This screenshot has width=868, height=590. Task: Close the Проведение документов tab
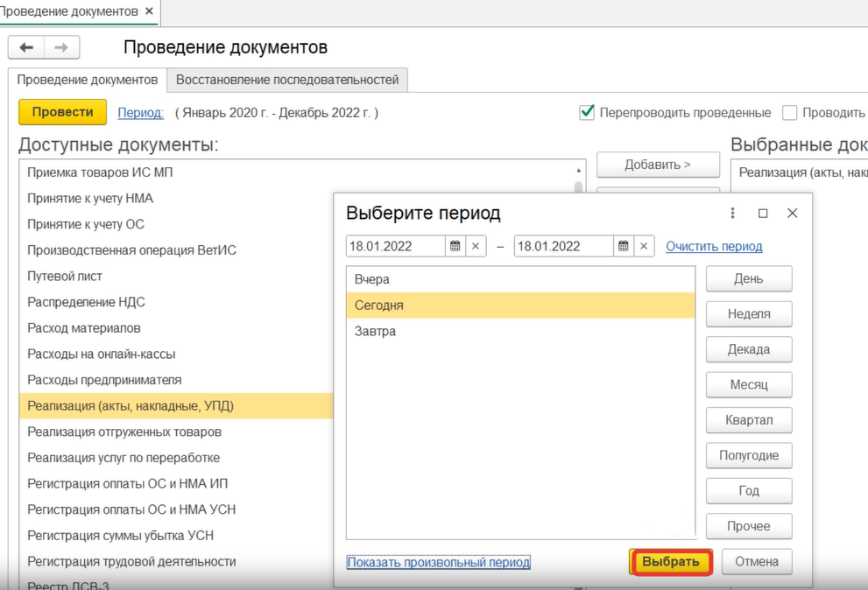pos(149,11)
